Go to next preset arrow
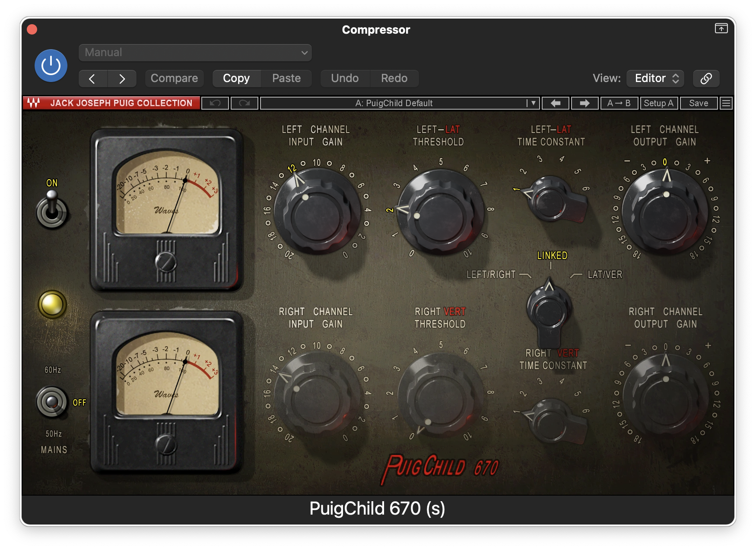This screenshot has width=756, height=550. [x=122, y=79]
